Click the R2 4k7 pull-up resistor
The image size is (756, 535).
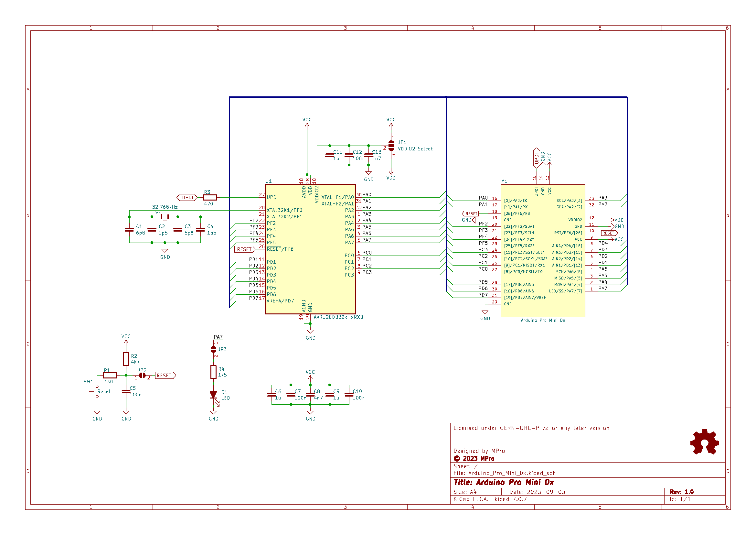[126, 360]
